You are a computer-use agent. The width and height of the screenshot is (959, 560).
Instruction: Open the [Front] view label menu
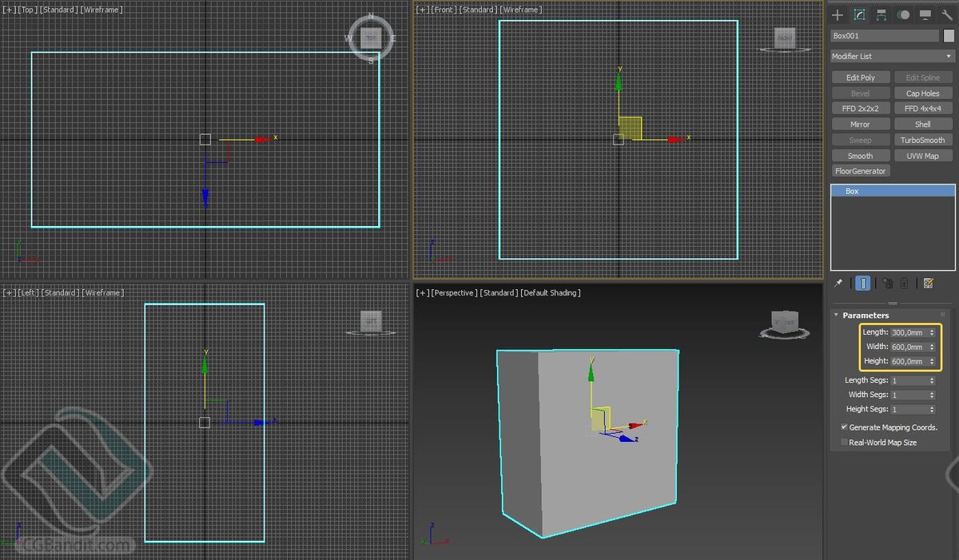(x=443, y=10)
